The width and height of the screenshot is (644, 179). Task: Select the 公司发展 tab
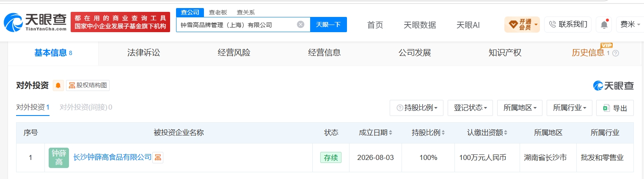(415, 53)
